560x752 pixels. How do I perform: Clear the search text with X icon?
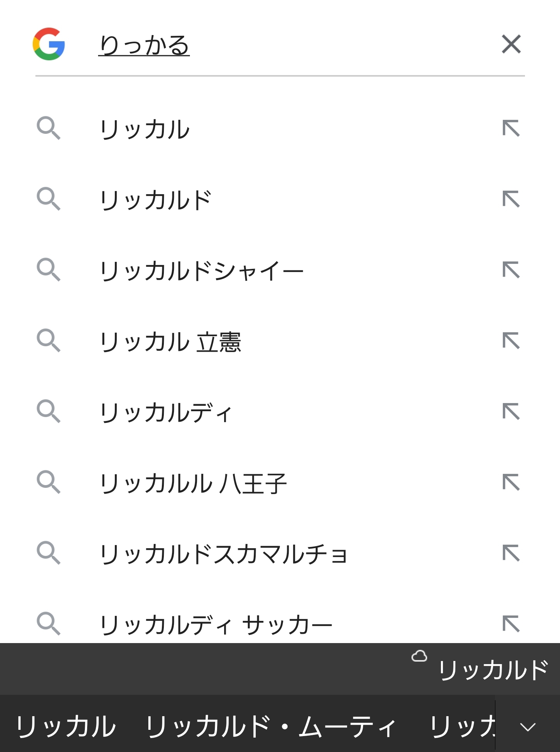pos(511,44)
